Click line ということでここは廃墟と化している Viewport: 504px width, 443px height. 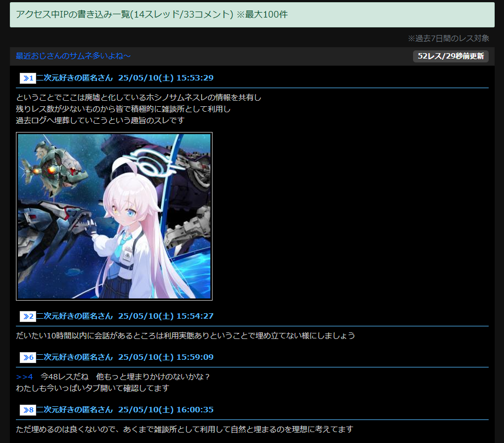pos(139,97)
